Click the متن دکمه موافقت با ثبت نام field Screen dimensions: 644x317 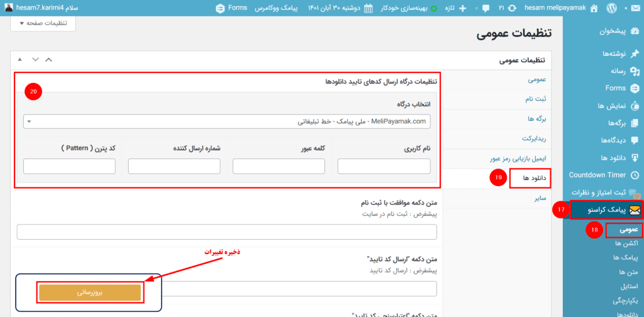point(226,232)
